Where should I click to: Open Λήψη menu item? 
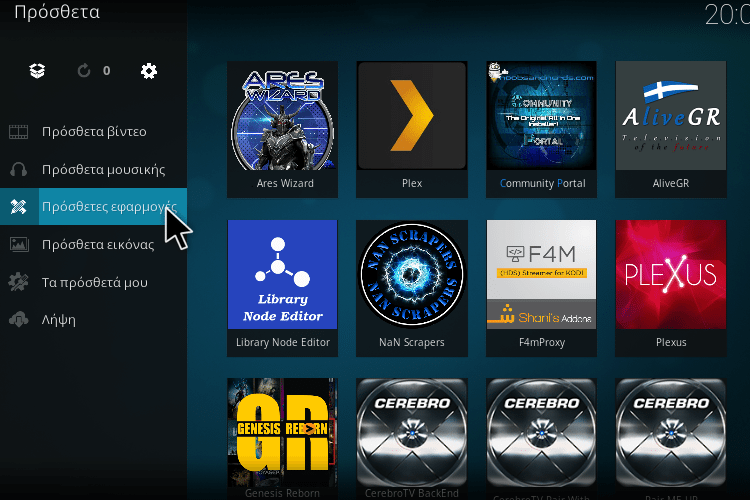(93, 320)
